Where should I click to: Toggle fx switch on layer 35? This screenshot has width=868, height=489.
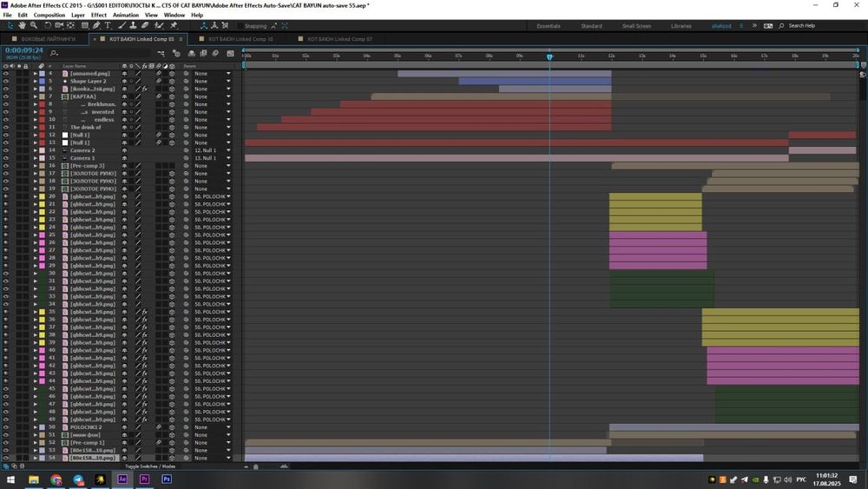(x=144, y=312)
